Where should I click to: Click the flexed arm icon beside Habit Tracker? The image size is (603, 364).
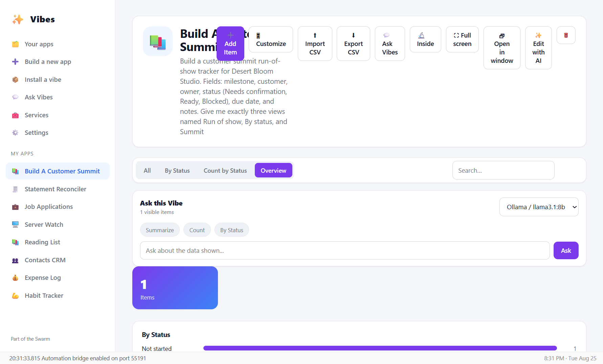pos(15,296)
